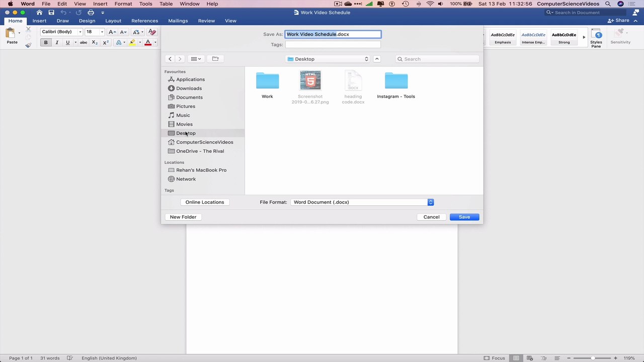Click the Cut scissors icon
The height and width of the screenshot is (362, 644).
pos(28,30)
